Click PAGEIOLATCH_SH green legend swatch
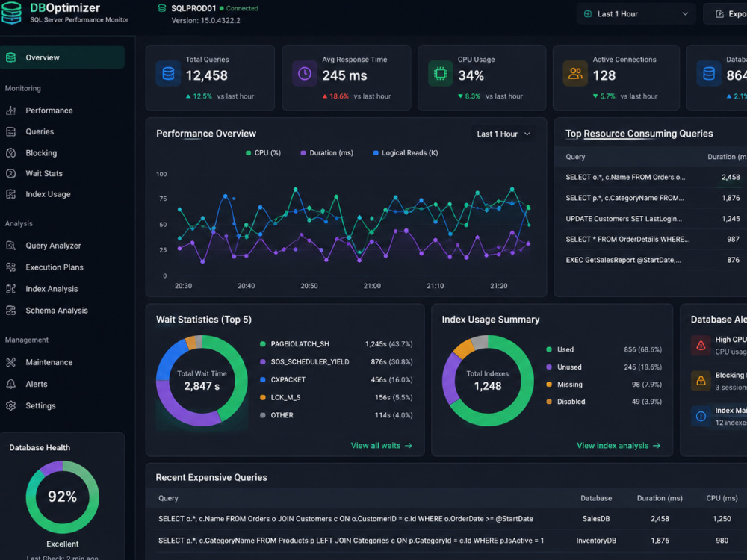This screenshot has height=560, width=747. click(262, 344)
